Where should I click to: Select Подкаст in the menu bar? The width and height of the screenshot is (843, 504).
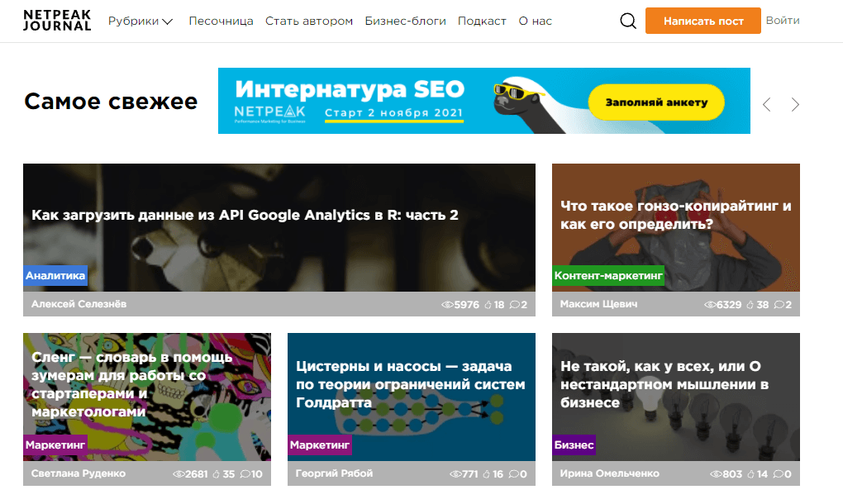pos(482,21)
